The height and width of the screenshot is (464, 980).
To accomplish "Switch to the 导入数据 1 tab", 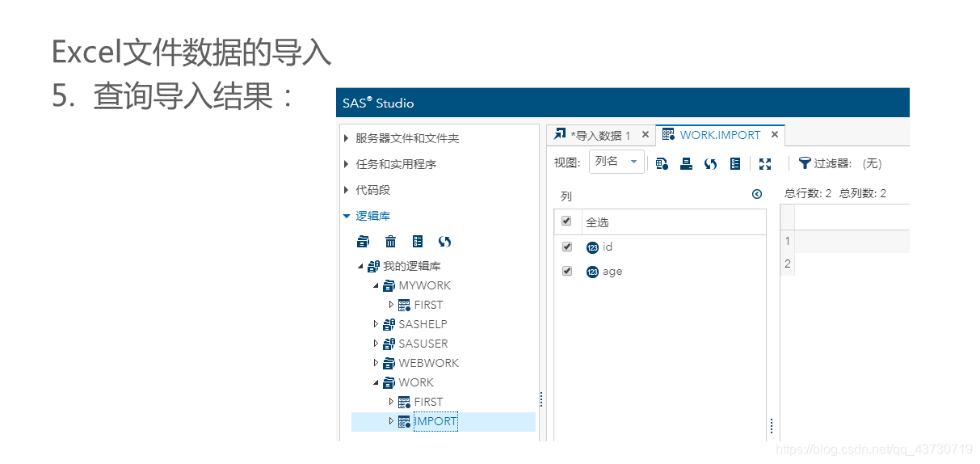I will [x=600, y=136].
